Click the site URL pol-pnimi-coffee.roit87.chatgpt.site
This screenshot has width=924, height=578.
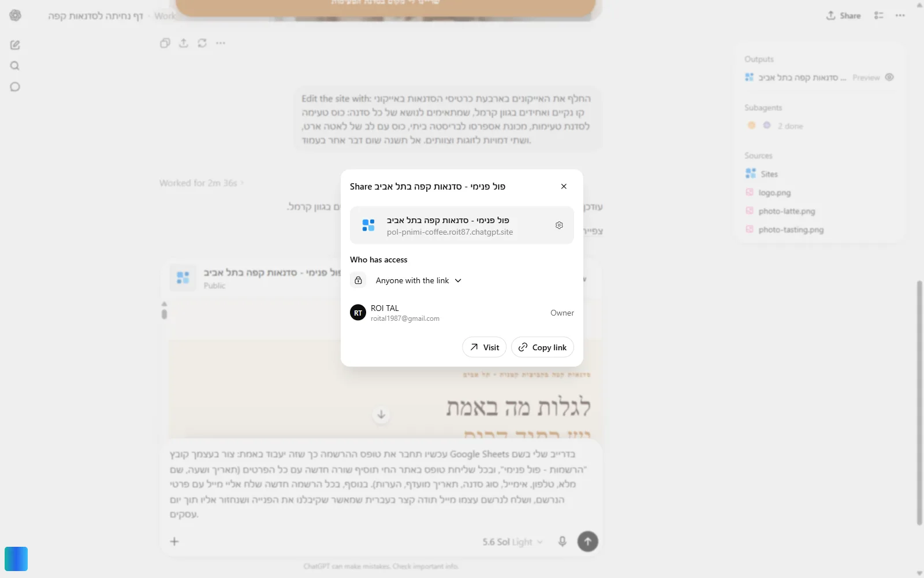[450, 232]
